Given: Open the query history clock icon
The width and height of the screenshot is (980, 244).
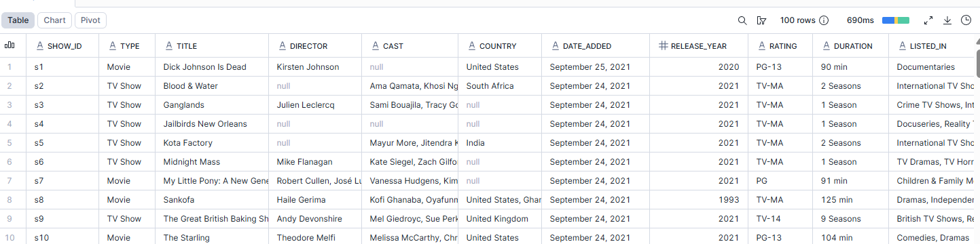Looking at the screenshot, I should 966,20.
